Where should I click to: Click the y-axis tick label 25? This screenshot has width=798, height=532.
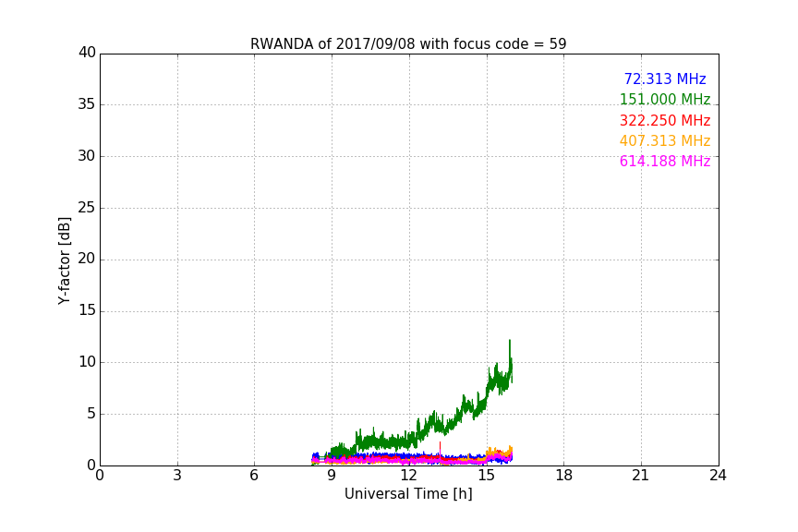point(87,208)
